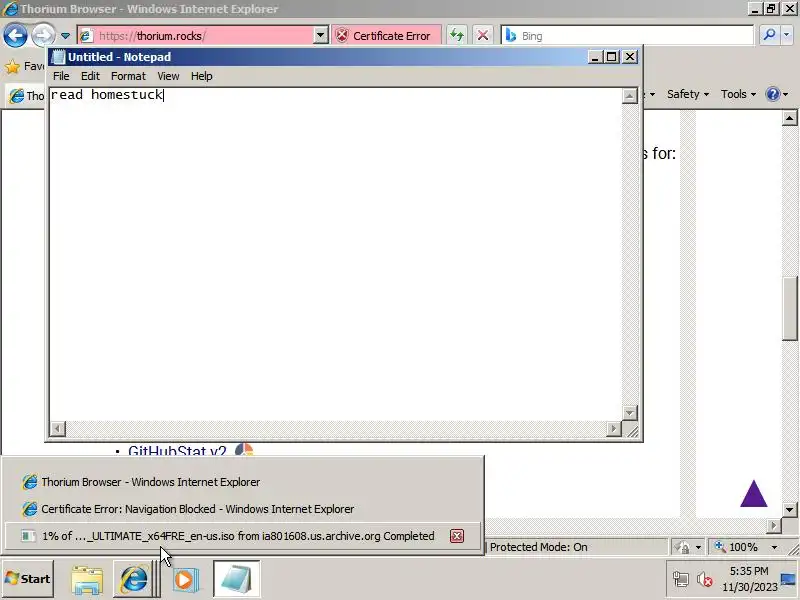
Task: Open the search provider dropdown
Action: point(787,35)
